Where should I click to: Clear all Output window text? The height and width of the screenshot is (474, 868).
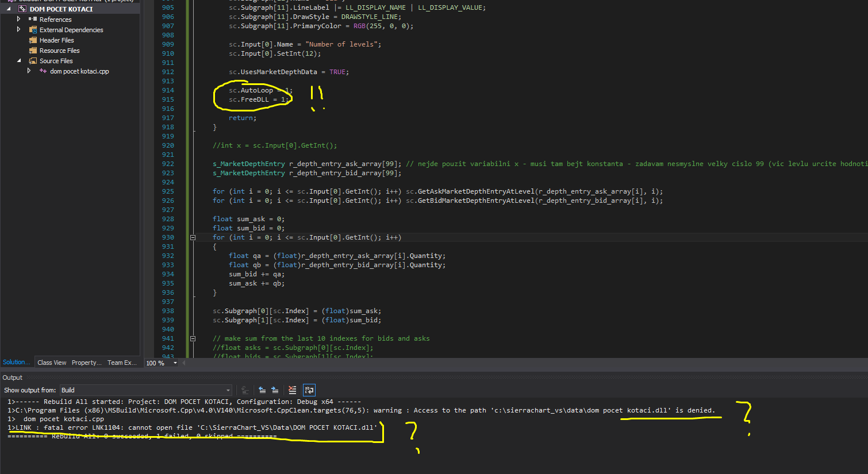pyautogui.click(x=293, y=390)
